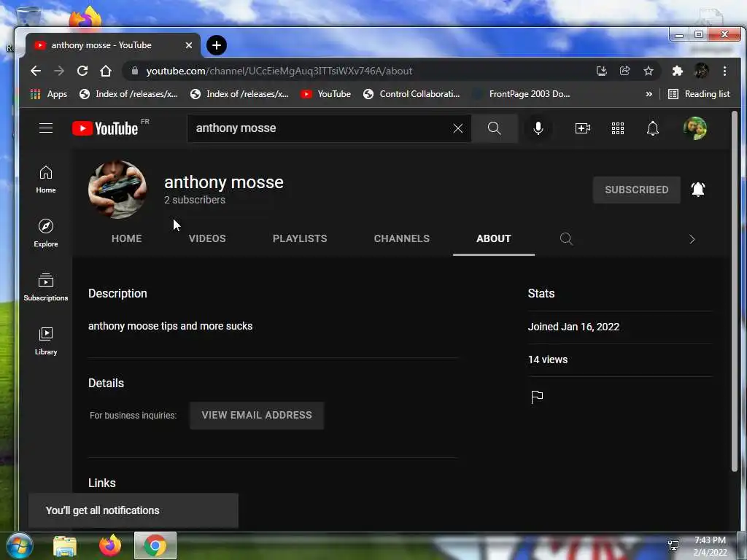Click the network tray icon
Screen dimensions: 747x560
(673, 545)
